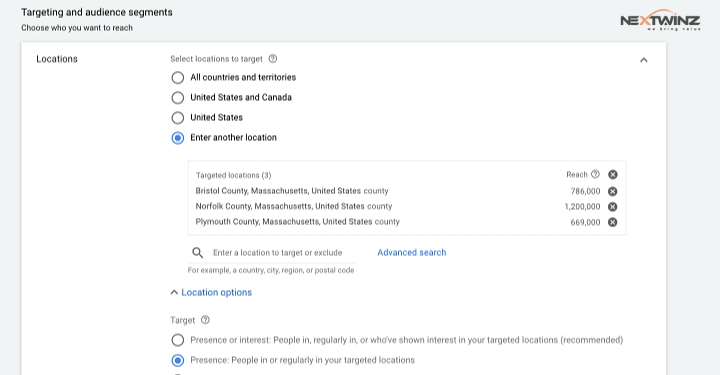Click the location search magnifier icon

(x=197, y=252)
